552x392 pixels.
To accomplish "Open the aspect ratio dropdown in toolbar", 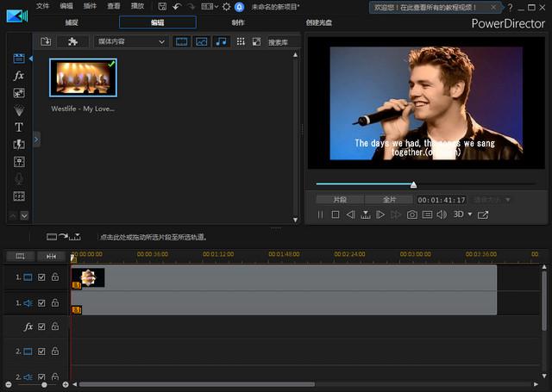I will (210, 6).
